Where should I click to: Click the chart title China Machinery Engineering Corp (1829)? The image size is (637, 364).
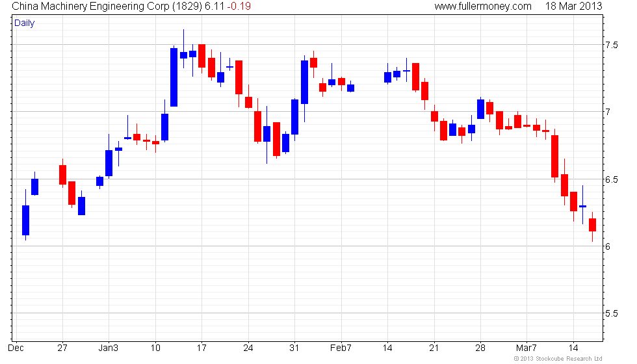point(107,6)
